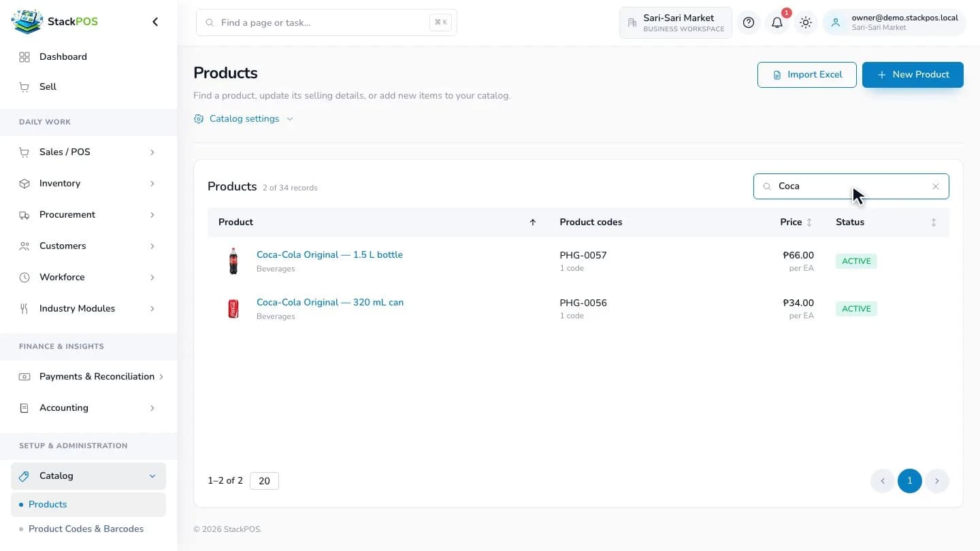Open the Sari-Sari Market workspace switcher
The width and height of the screenshot is (980, 551).
[676, 22]
